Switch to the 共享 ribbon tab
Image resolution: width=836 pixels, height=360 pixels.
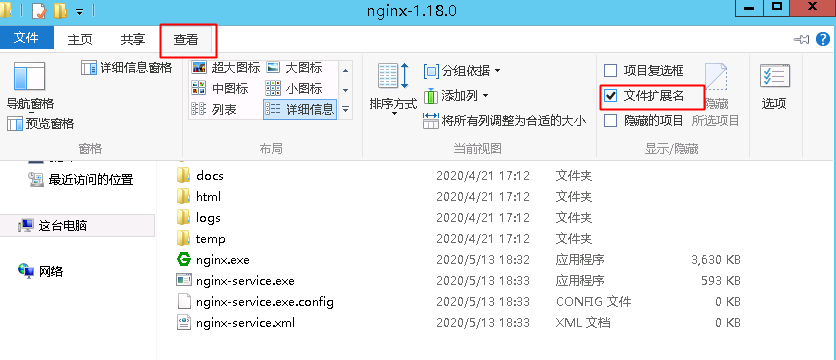click(x=132, y=39)
